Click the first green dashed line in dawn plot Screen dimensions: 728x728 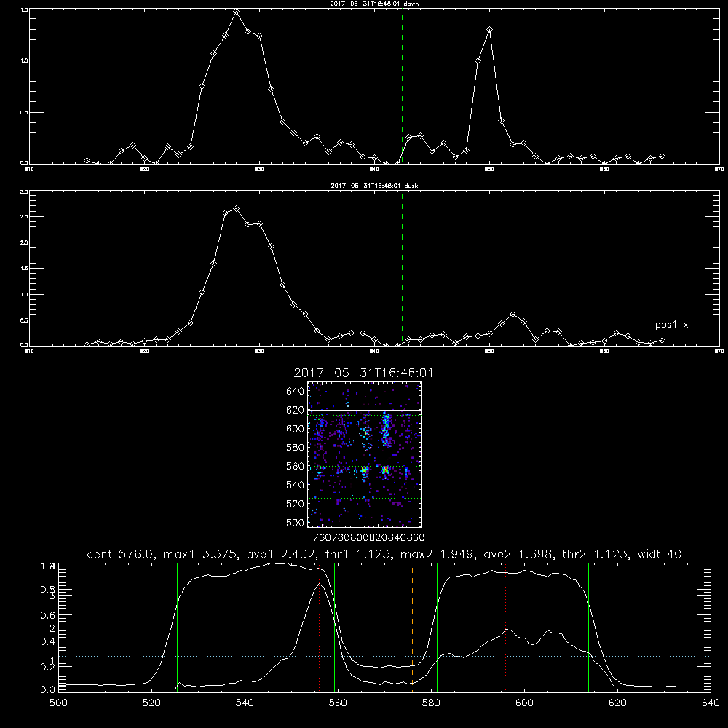232,86
